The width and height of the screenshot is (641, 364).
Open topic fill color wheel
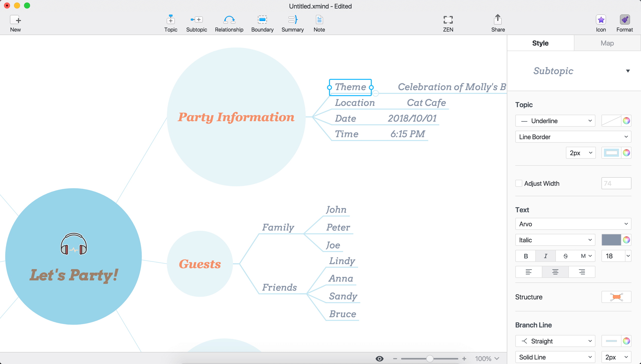626,121
